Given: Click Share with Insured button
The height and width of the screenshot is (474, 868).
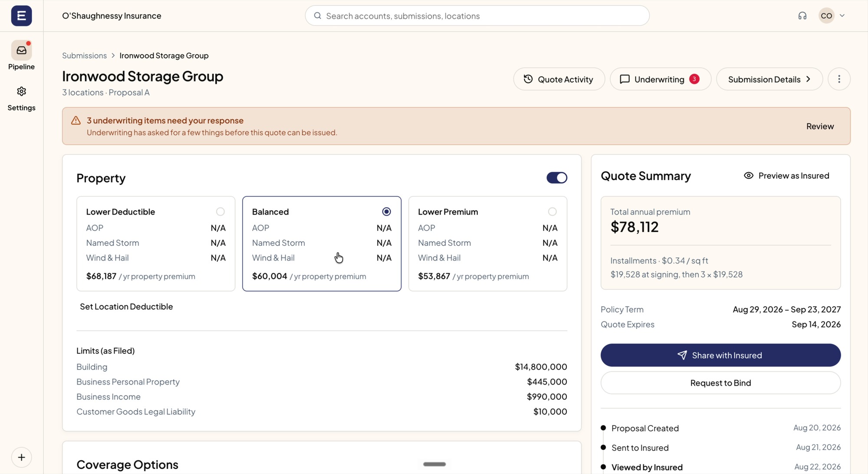Looking at the screenshot, I should (x=720, y=355).
